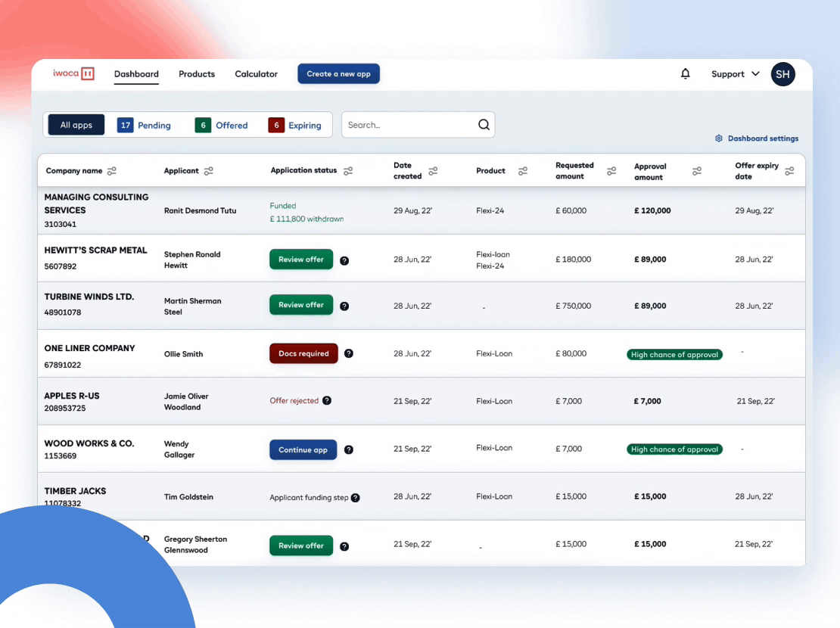This screenshot has height=628, width=840.
Task: Click the iwoca logo
Action: click(x=73, y=73)
